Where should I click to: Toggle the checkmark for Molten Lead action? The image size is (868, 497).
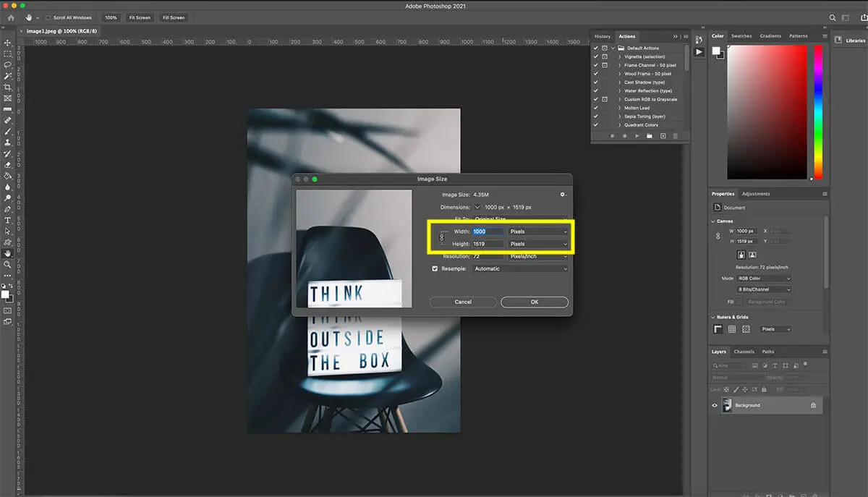(x=596, y=108)
